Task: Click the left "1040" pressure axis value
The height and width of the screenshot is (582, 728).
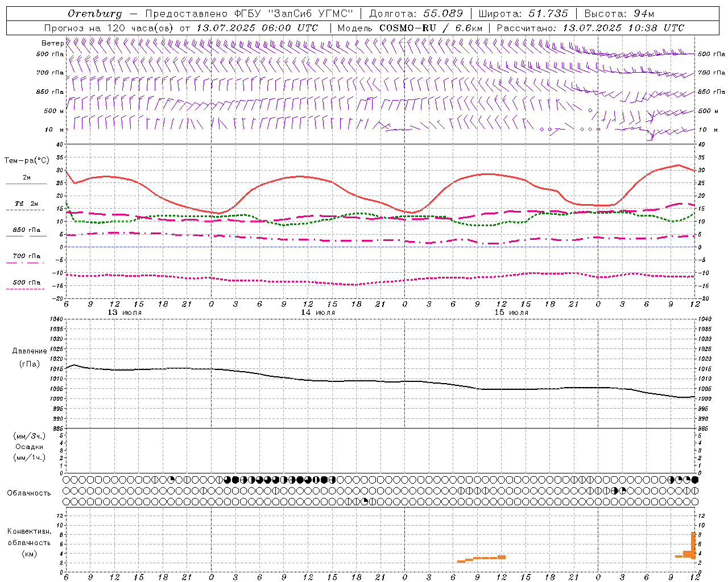Action: pos(56,319)
